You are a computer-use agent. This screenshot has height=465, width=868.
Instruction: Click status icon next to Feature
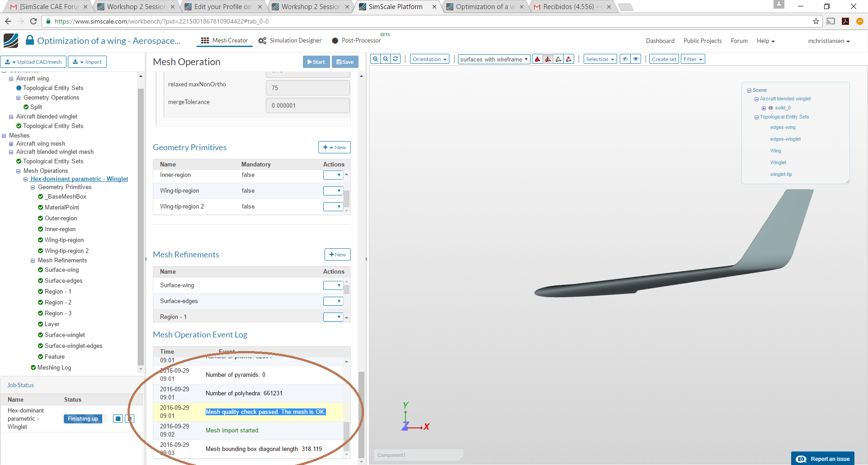click(x=41, y=357)
